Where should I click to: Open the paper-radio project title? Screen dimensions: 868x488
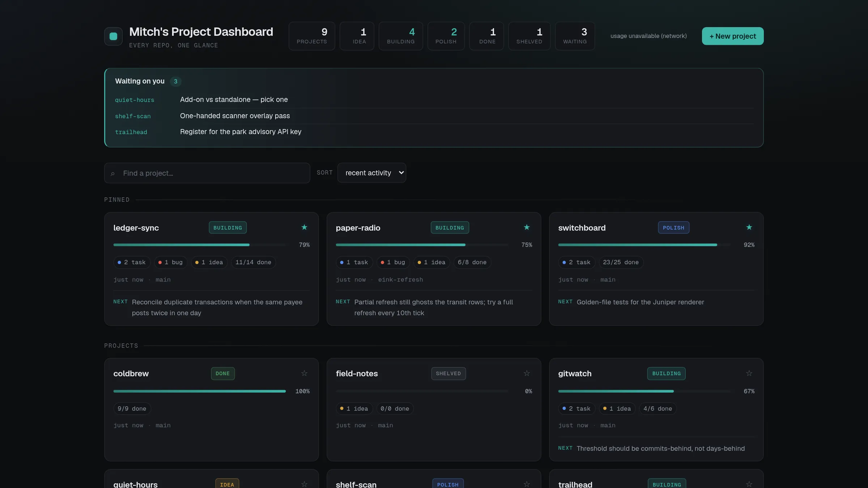358,228
